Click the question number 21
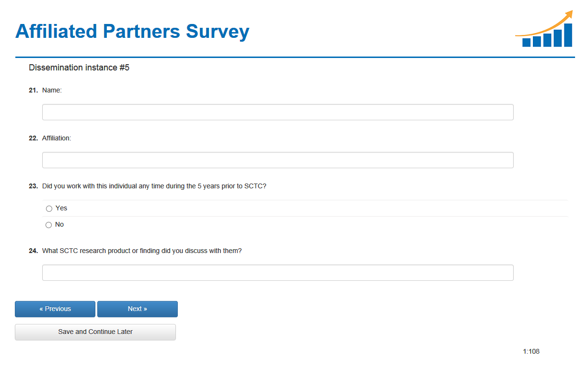Screen dimensions: 588x369 33,90
